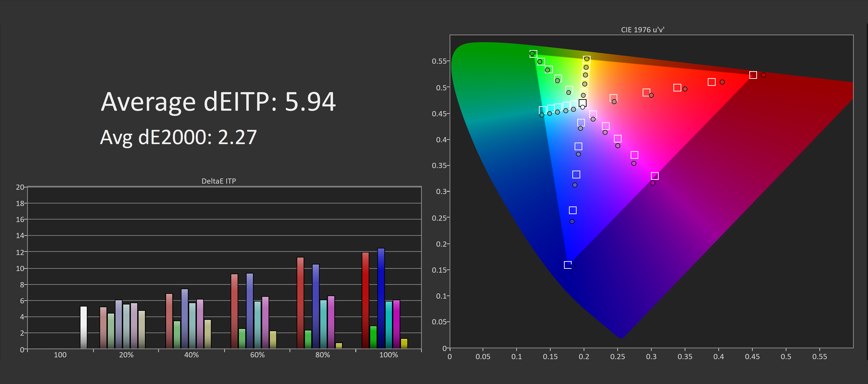This screenshot has width=868, height=384.
Task: Click the white bar in the 100 group
Action: tap(84, 327)
